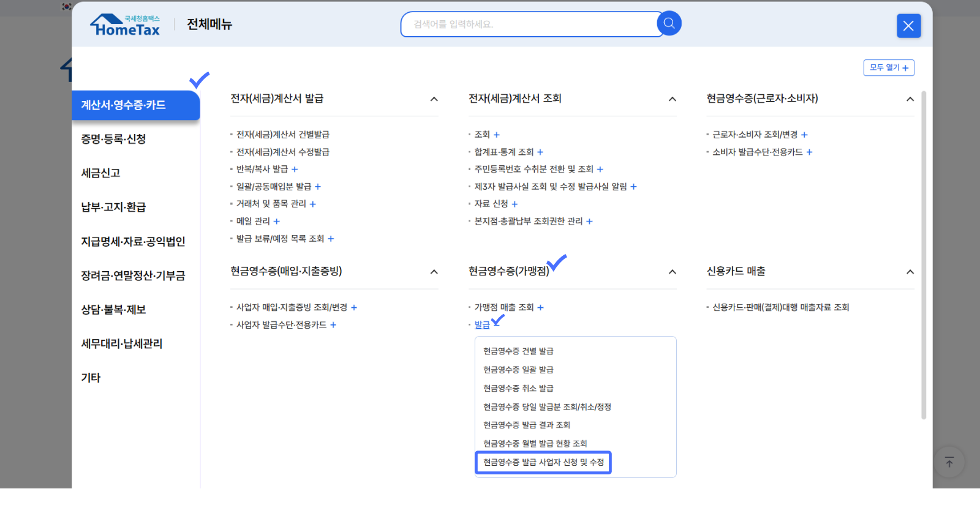Image resolution: width=980 pixels, height=508 pixels.
Task: Open the 상담·불복·제보 menu tab
Action: (x=113, y=310)
